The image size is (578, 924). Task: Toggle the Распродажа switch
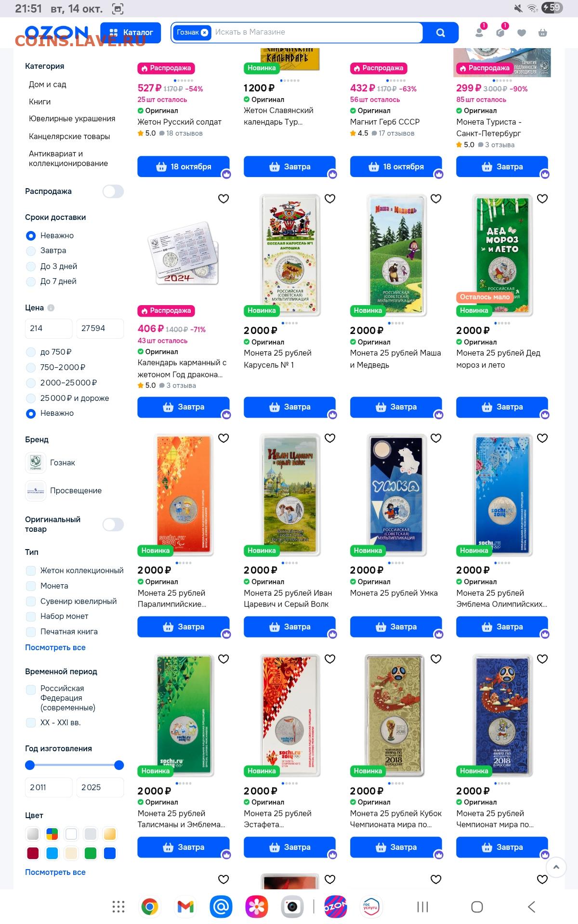click(x=113, y=192)
